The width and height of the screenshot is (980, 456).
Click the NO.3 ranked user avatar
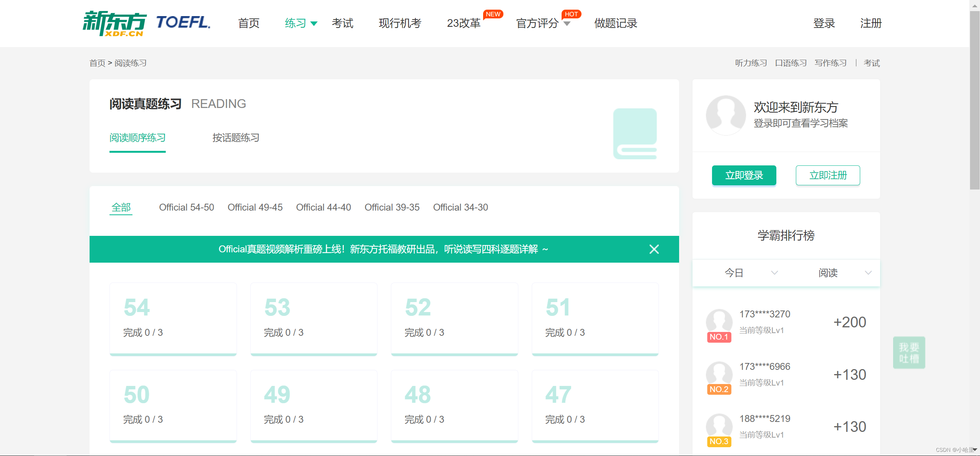click(719, 426)
